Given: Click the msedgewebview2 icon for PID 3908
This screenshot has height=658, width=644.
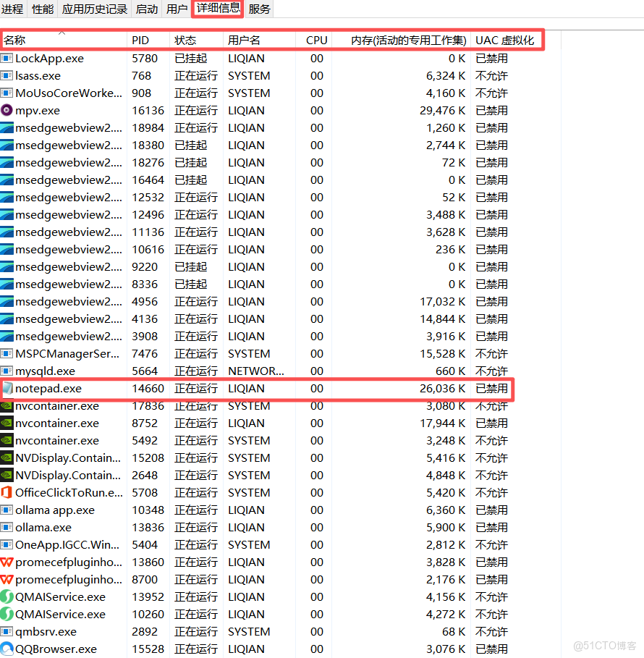Looking at the screenshot, I should coord(7,336).
